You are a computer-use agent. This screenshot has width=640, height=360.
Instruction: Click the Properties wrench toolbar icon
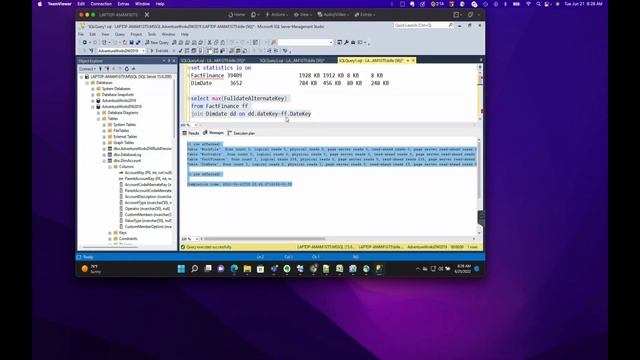[x=346, y=42]
